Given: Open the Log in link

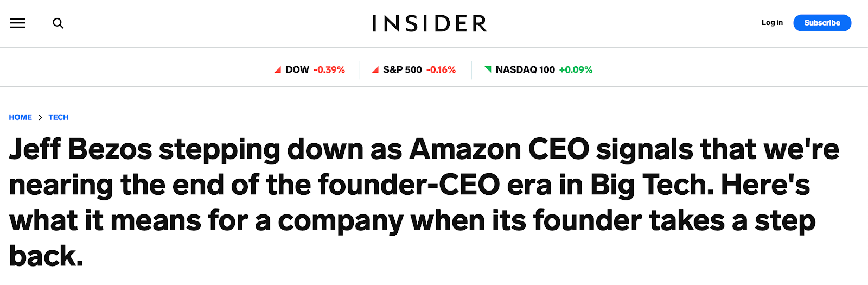Looking at the screenshot, I should [x=772, y=23].
